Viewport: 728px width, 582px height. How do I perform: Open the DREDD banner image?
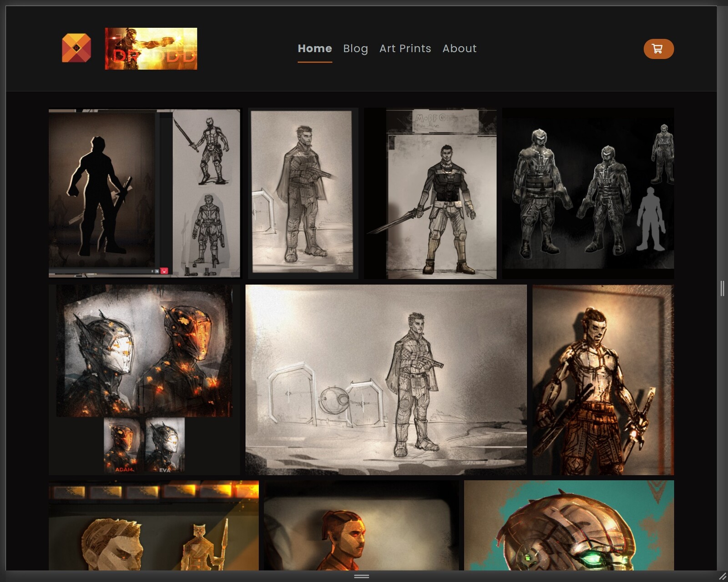tap(151, 49)
